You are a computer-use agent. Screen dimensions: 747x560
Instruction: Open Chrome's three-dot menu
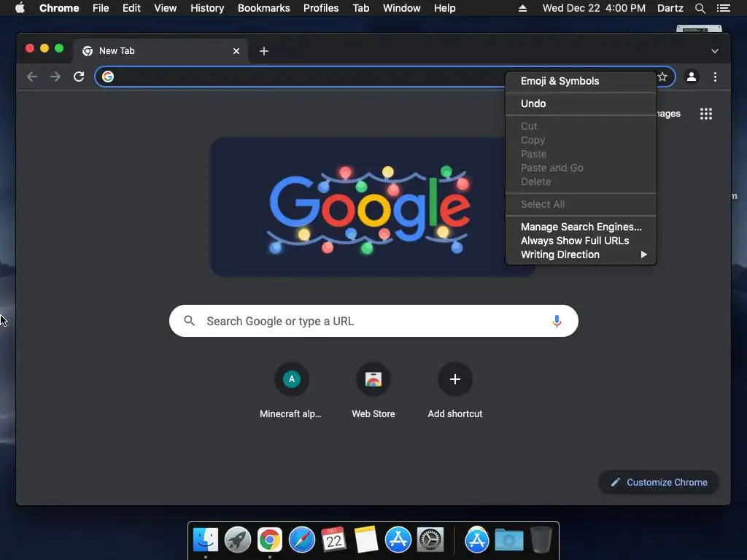click(715, 77)
